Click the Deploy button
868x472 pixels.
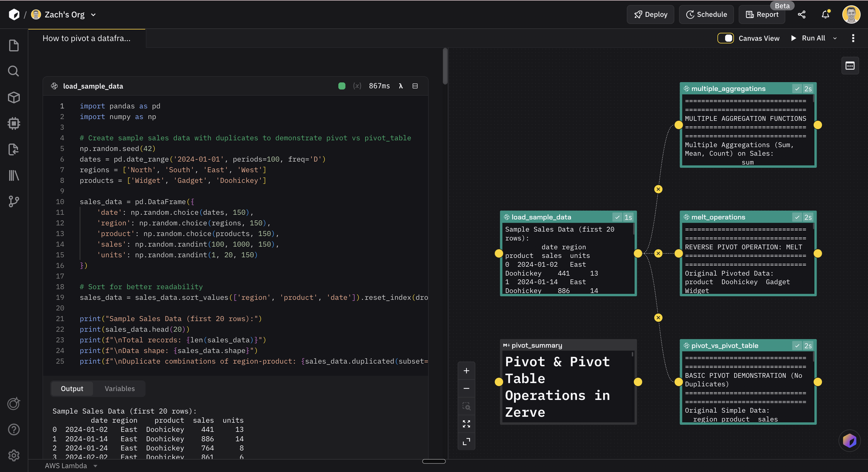click(x=651, y=14)
